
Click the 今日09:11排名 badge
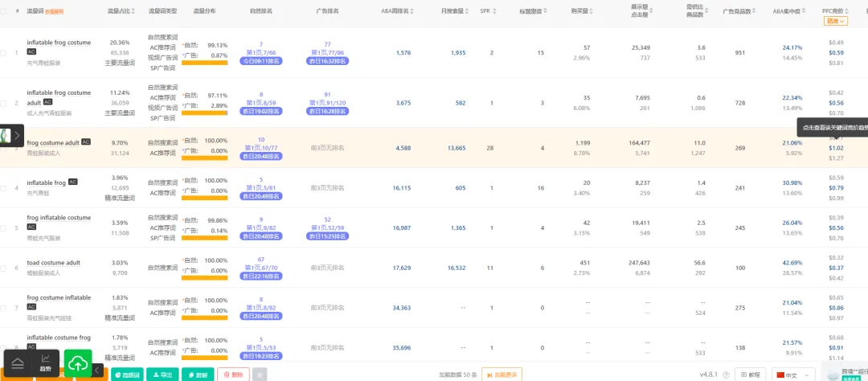click(x=260, y=61)
